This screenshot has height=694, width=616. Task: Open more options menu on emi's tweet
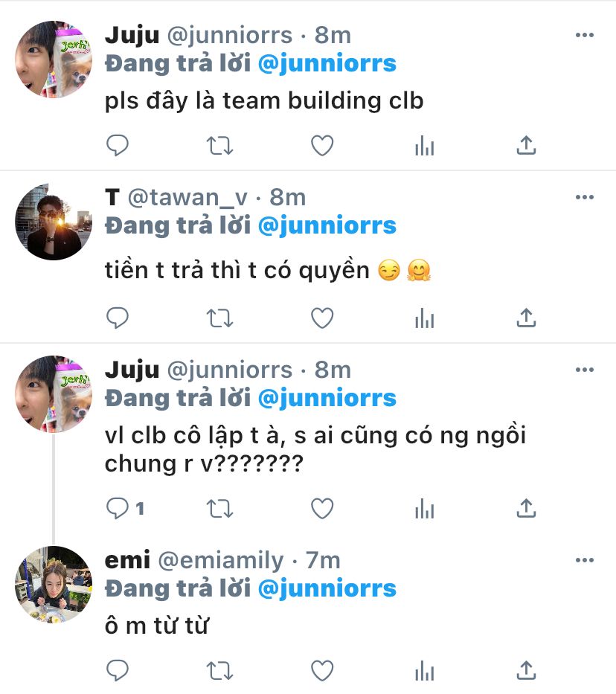(x=585, y=560)
